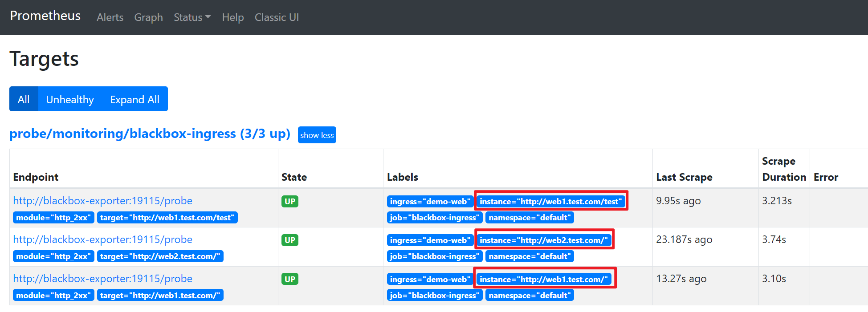Click the Endpoint column header
The image size is (868, 312).
pyautogui.click(x=36, y=177)
